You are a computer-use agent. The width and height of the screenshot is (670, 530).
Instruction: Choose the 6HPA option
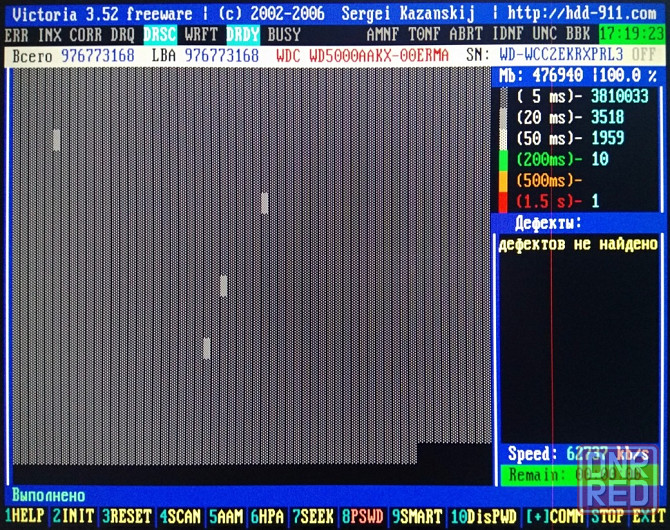(227, 517)
